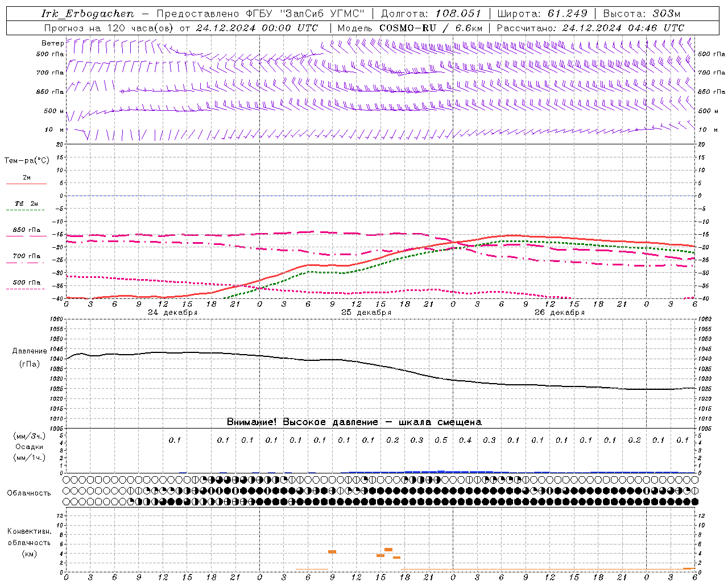The width and height of the screenshot is (728, 582).
Task: Click the Ветер label of the wind panel
Action: tap(52, 43)
